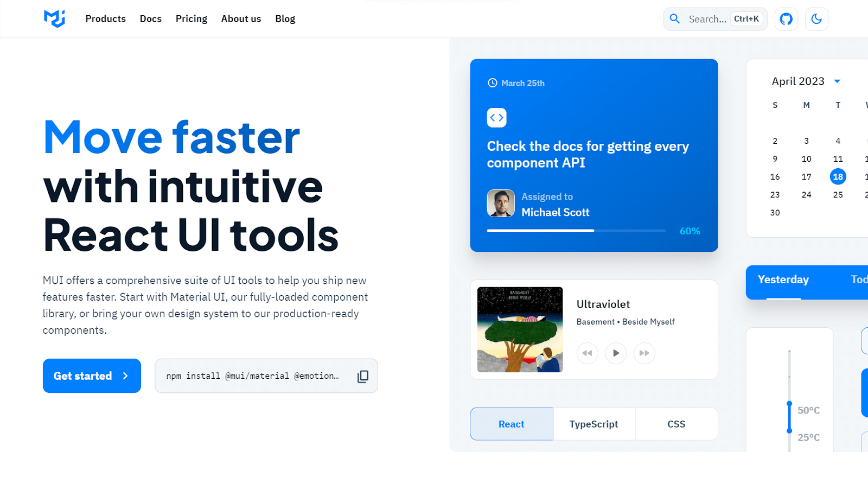Click the clock icon beside March 25th

coord(492,83)
